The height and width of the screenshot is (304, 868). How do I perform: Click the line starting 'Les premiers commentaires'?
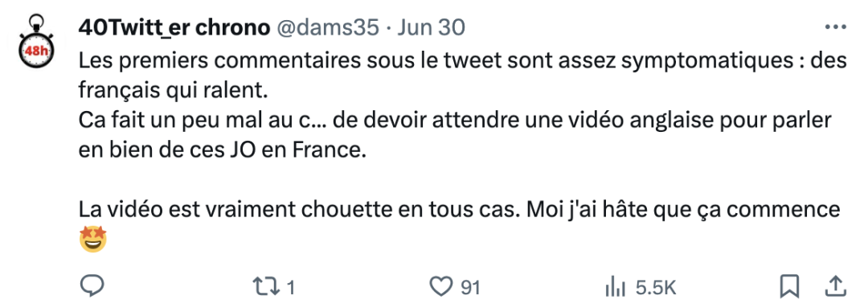click(x=463, y=60)
